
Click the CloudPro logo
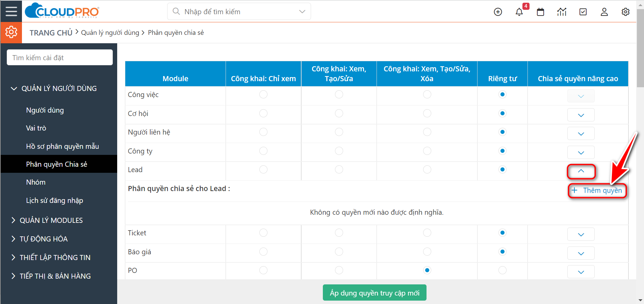pos(62,11)
